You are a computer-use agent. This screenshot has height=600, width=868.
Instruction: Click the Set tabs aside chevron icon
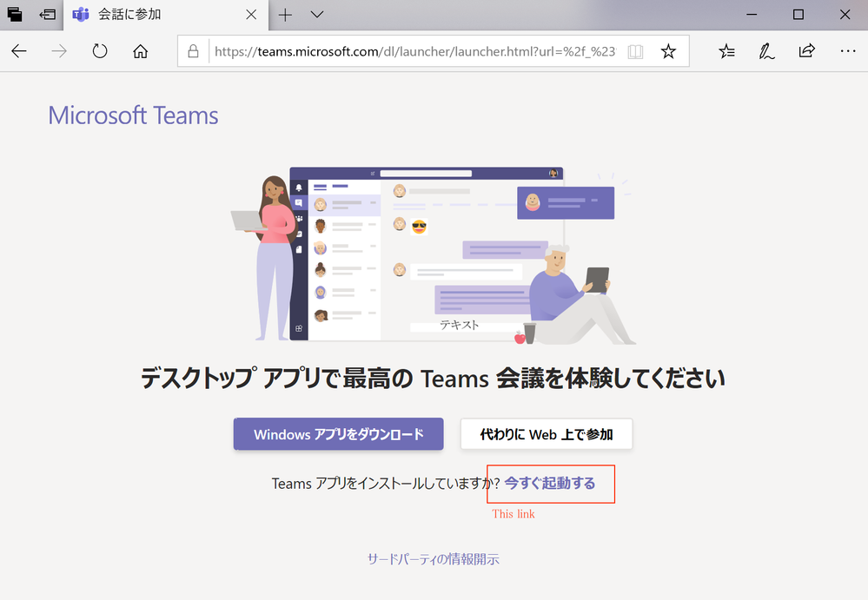click(48, 14)
